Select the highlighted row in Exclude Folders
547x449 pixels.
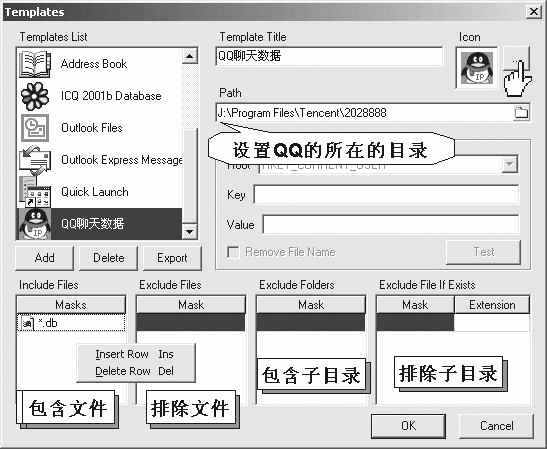(x=311, y=322)
